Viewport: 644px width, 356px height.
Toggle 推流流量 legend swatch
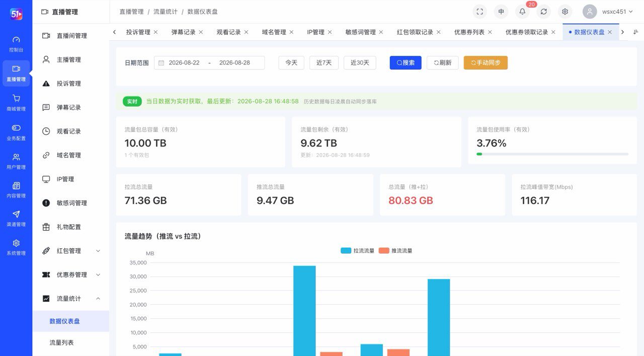(x=384, y=251)
